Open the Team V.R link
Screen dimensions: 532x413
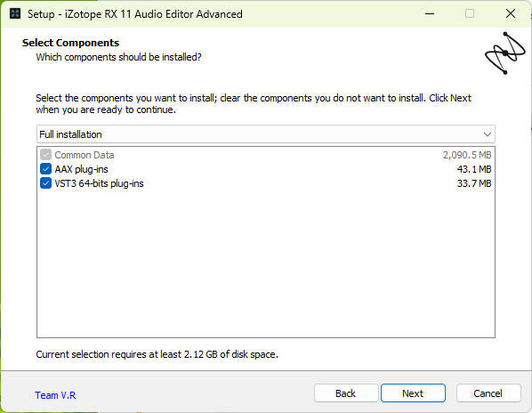(x=55, y=395)
